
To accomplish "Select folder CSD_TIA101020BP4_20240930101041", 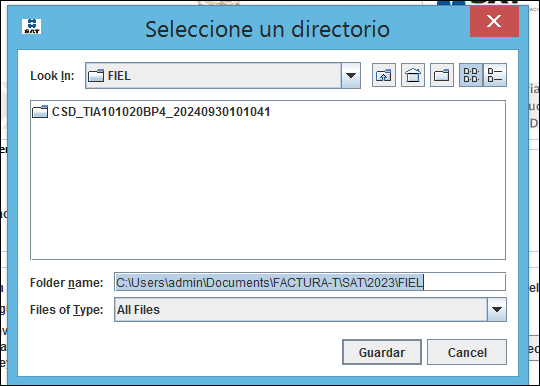I will point(151,112).
